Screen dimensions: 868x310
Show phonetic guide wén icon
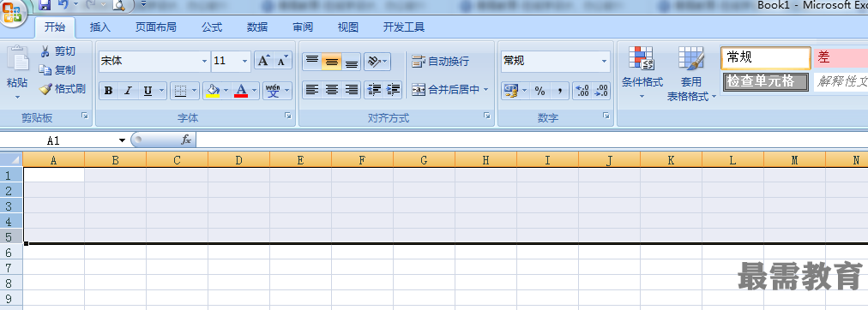pyautogui.click(x=273, y=91)
